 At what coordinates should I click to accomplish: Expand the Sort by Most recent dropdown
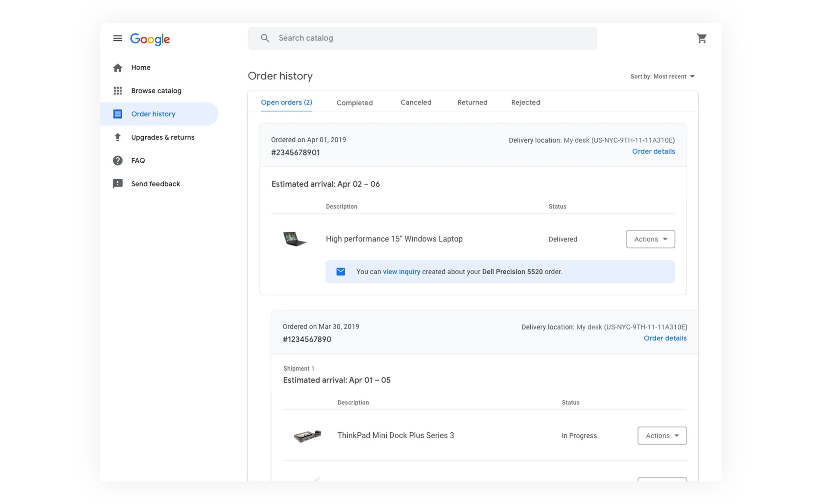click(x=662, y=77)
